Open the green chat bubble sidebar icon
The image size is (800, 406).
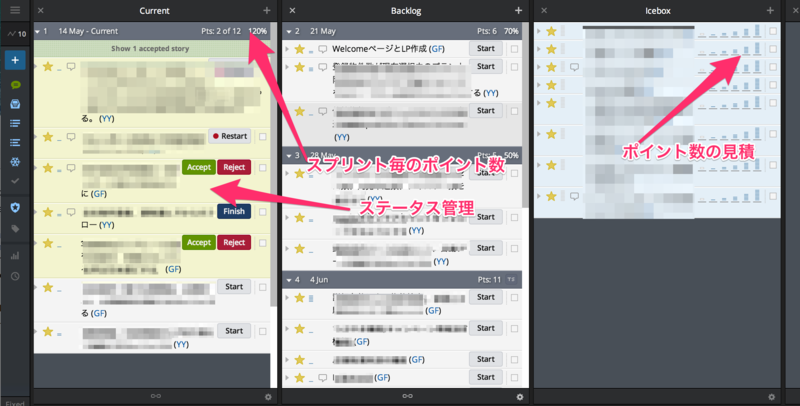click(15, 85)
